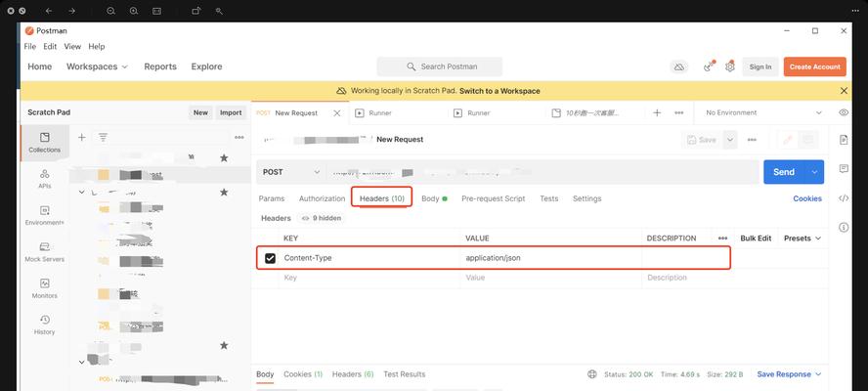
Task: Open the Edit menu
Action: (x=50, y=47)
